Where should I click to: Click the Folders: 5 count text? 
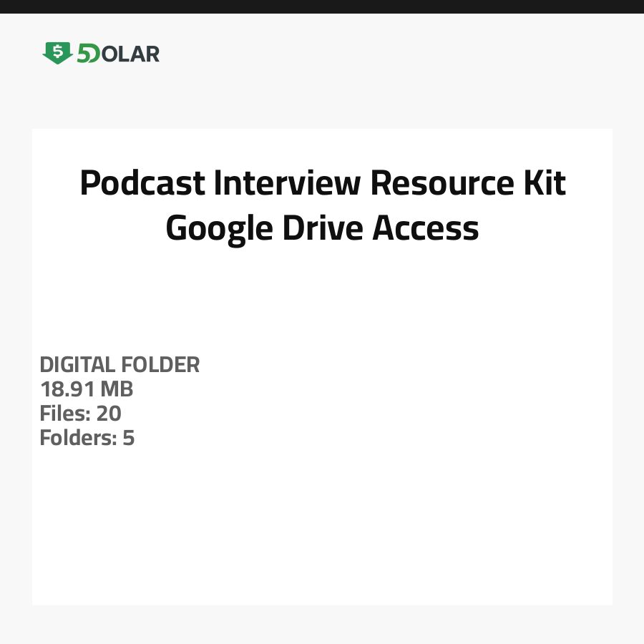pos(87,438)
